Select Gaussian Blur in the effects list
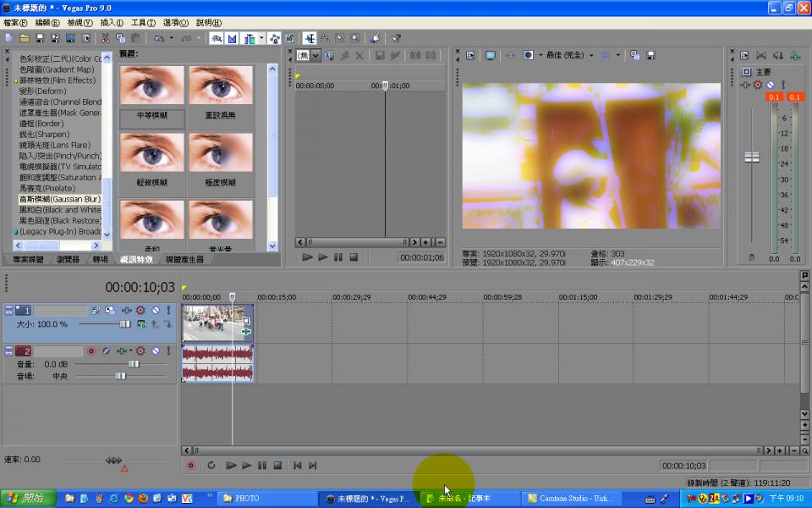Screen dimensions: 812x508 [59, 199]
